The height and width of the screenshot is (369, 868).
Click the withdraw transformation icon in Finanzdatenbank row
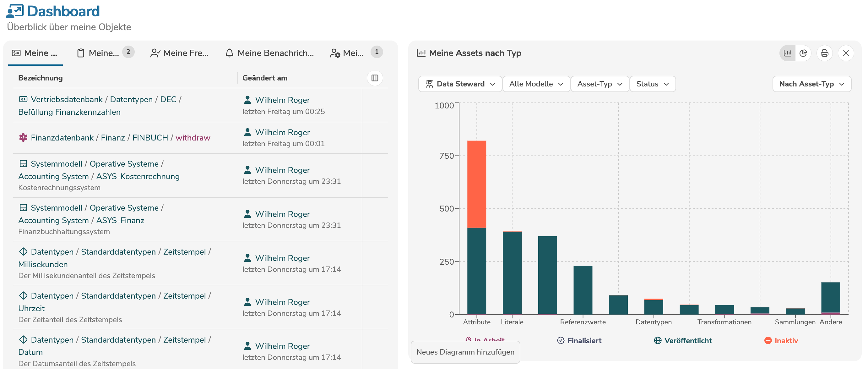click(x=23, y=138)
